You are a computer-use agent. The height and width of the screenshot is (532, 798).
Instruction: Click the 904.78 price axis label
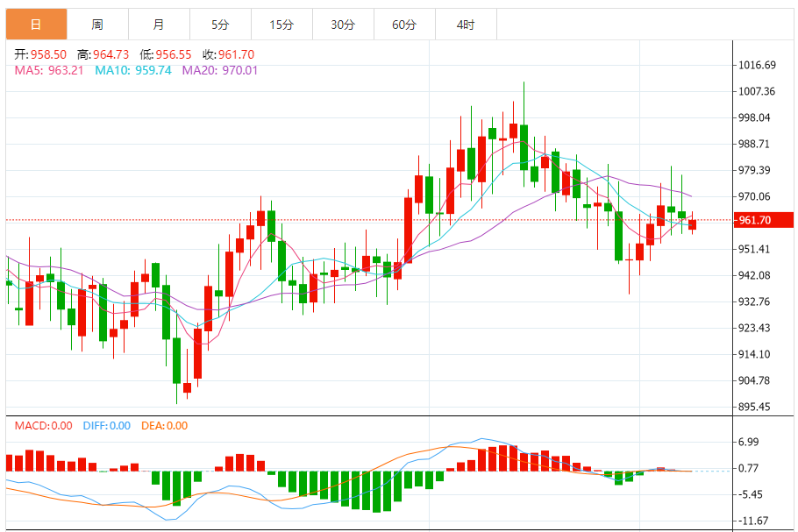754,380
